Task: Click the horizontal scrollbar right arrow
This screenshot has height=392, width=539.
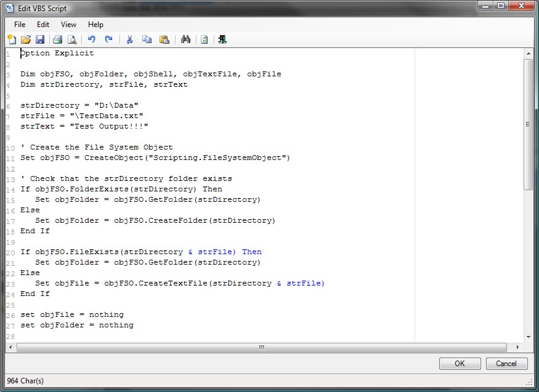Action: (x=518, y=347)
